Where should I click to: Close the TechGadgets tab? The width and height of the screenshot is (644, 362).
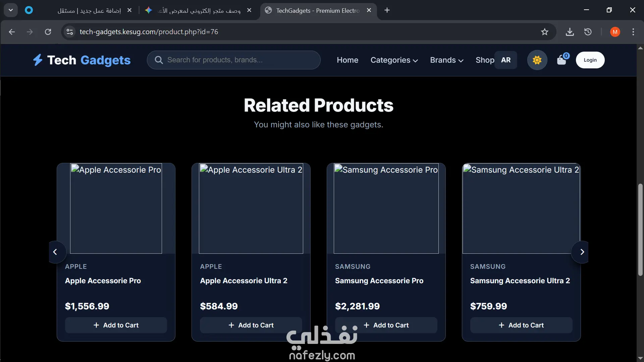369,10
